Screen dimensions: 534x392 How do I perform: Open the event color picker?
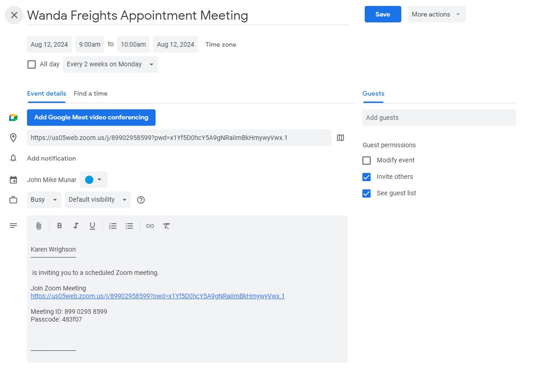tap(94, 180)
